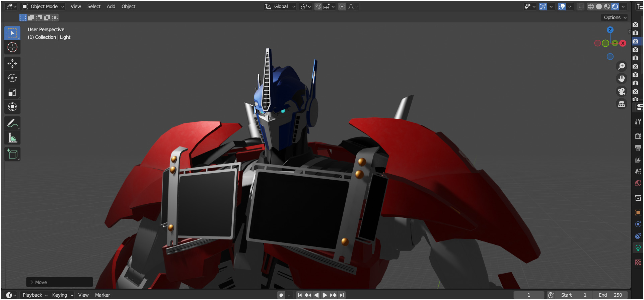Open the Options dropdown in viewport
The width and height of the screenshot is (644, 300).
click(615, 17)
